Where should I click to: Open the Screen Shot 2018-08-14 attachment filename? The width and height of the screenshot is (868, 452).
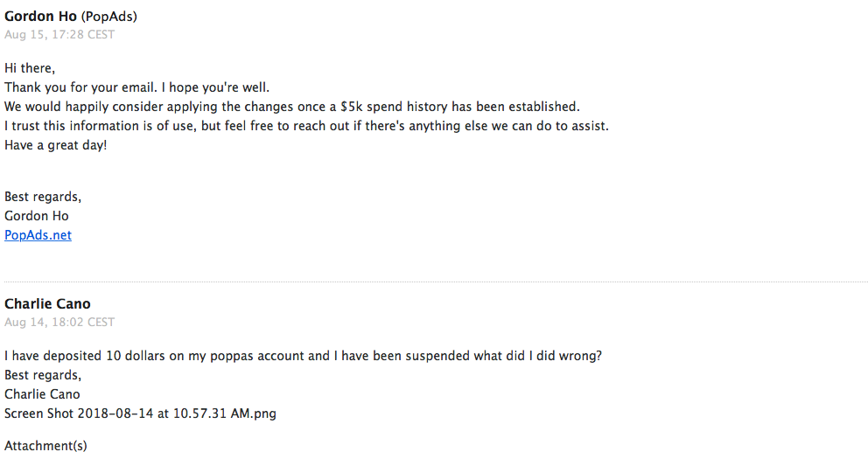[140, 414]
